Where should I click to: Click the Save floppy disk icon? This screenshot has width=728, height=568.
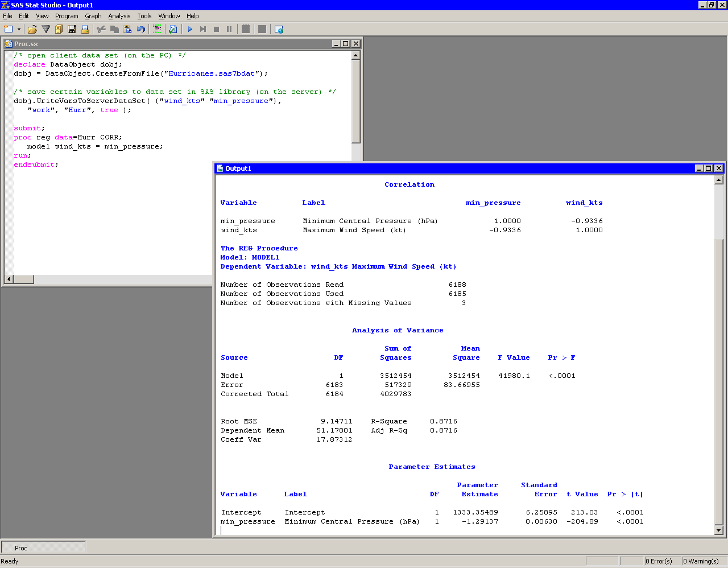pyautogui.click(x=72, y=29)
